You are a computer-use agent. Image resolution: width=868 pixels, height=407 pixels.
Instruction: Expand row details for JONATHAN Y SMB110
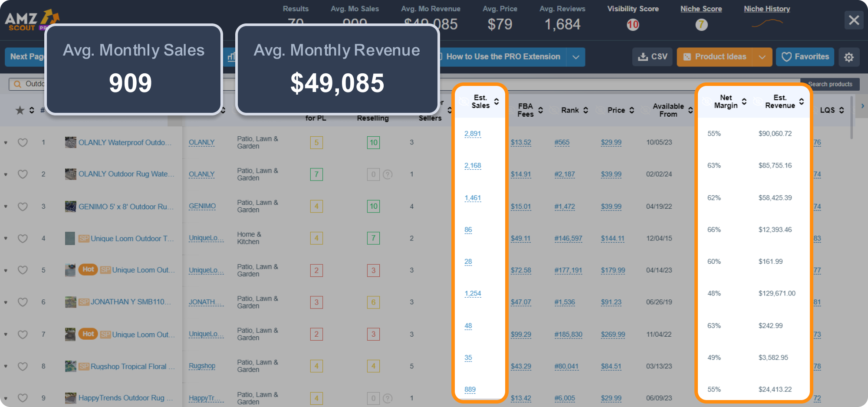(5, 302)
